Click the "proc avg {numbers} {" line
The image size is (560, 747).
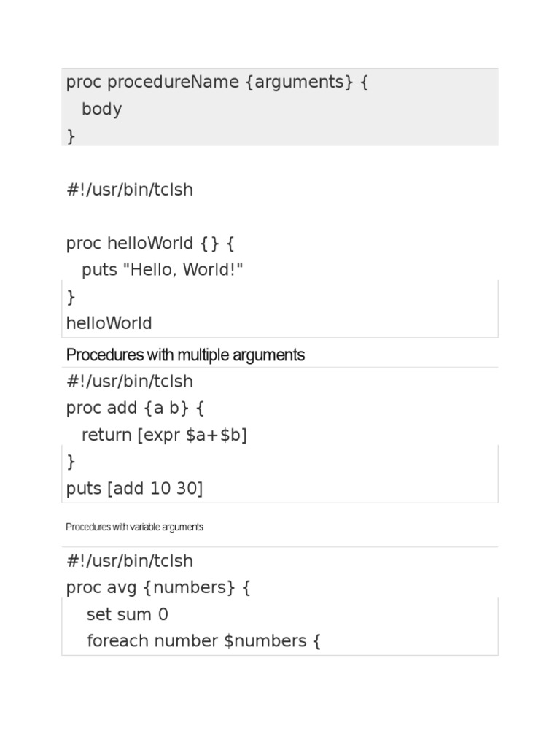coord(158,588)
